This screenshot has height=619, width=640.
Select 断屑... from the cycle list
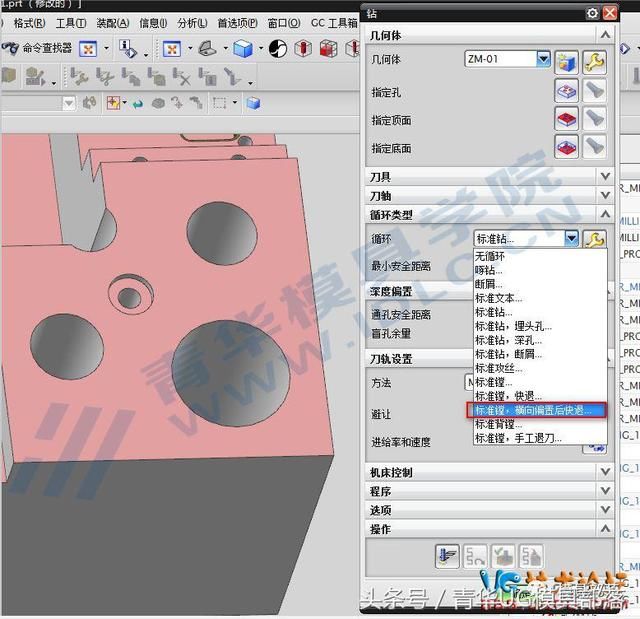pos(540,284)
